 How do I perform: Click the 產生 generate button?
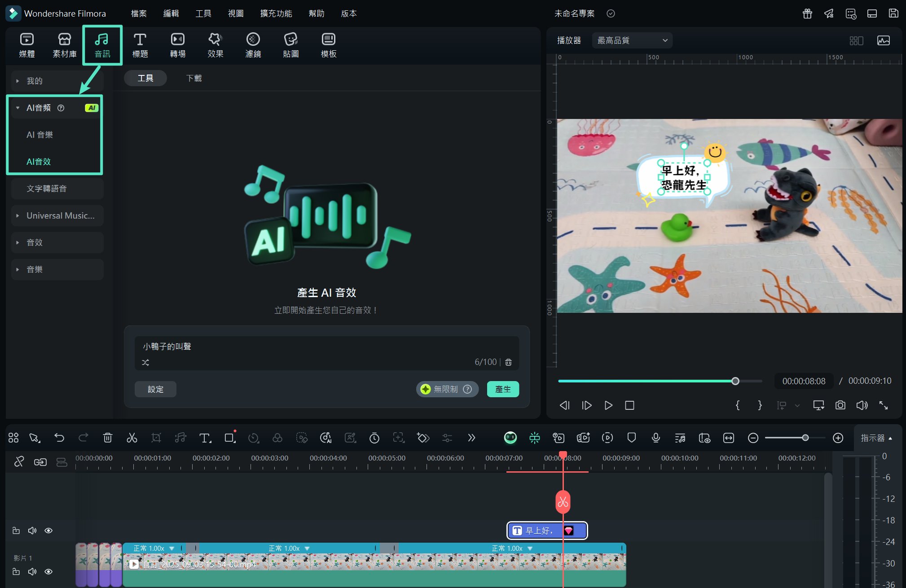click(503, 389)
